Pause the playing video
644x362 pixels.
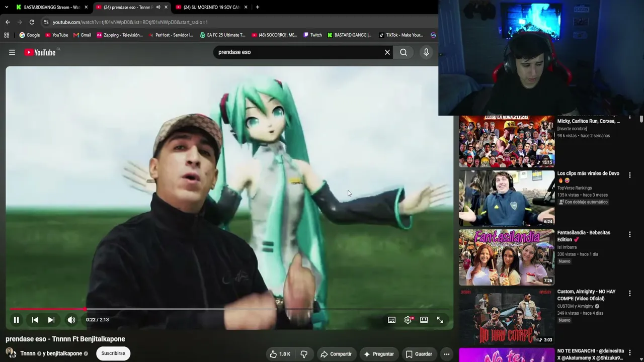[x=16, y=320]
